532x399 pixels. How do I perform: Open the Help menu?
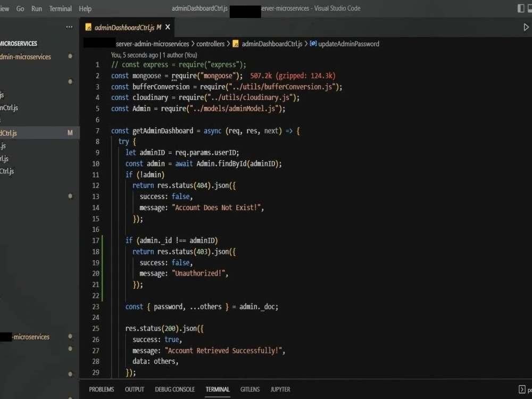tap(85, 9)
